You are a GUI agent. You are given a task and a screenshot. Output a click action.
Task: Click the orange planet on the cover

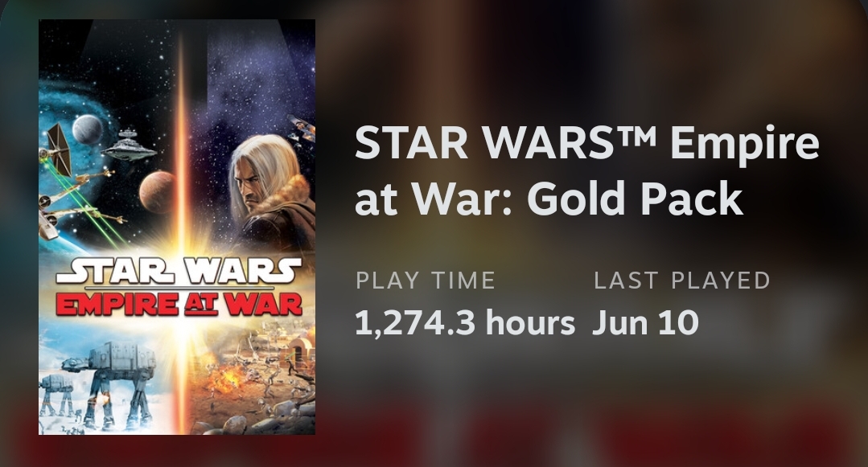157,191
